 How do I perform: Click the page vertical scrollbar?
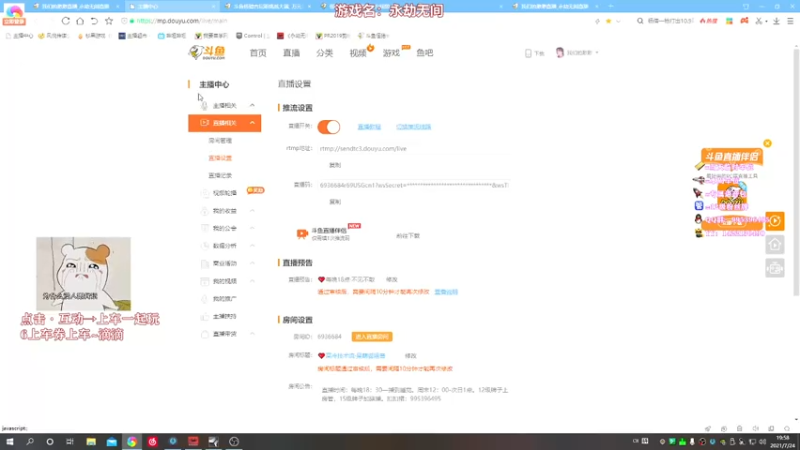[x=796, y=171]
